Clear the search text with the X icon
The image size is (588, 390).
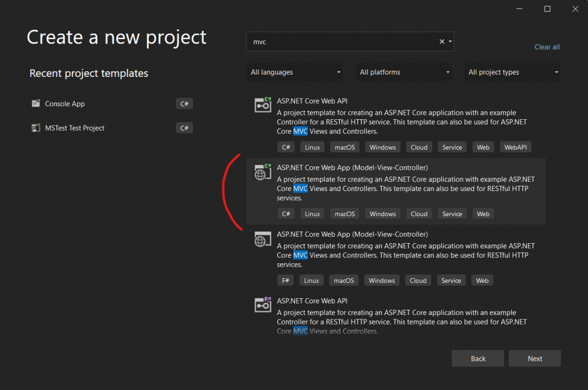point(442,42)
